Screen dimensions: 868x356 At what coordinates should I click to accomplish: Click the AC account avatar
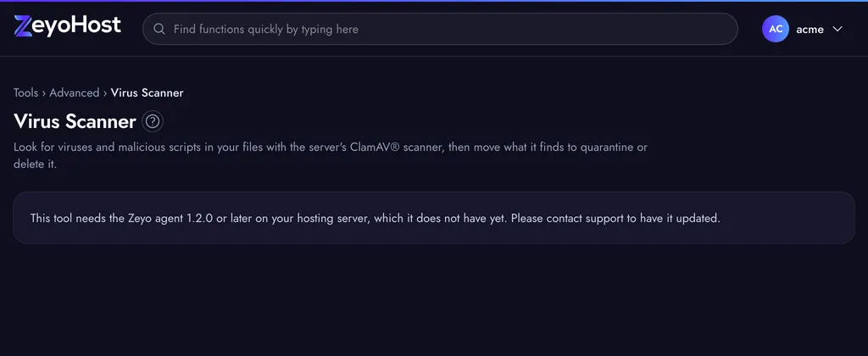coord(776,29)
